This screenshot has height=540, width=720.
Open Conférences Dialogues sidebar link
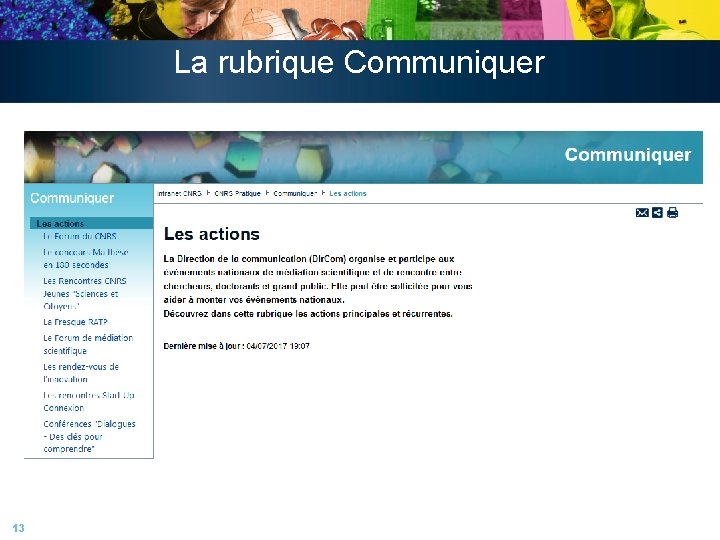click(90, 436)
